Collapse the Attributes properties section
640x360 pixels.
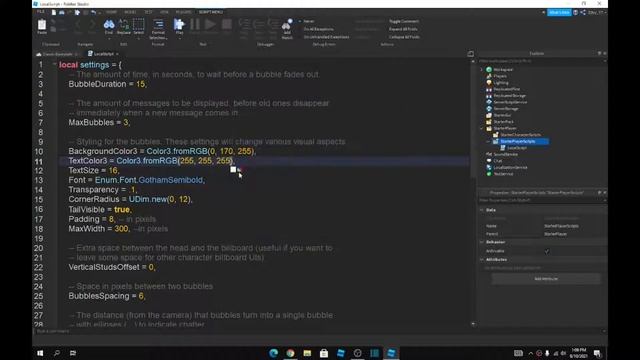click(482, 260)
